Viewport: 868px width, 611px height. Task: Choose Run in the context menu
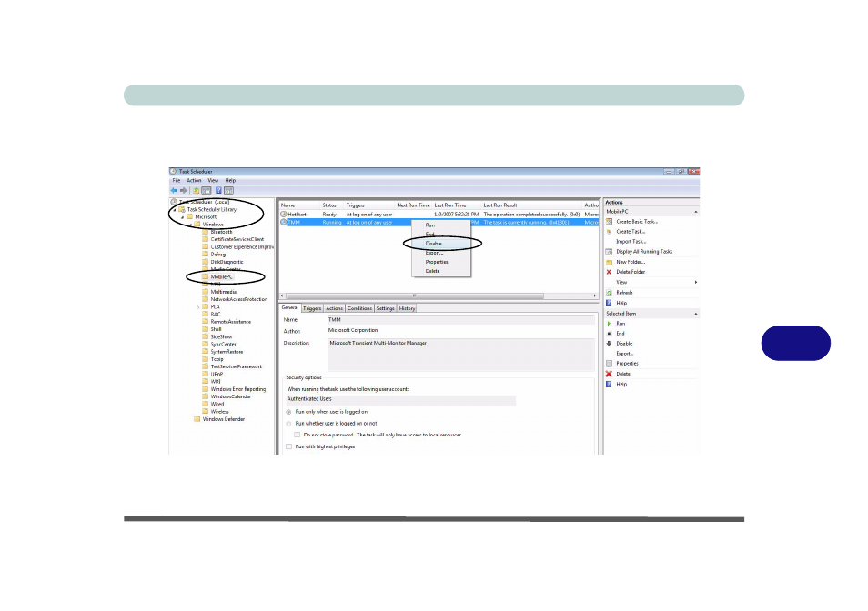pyautogui.click(x=441, y=225)
